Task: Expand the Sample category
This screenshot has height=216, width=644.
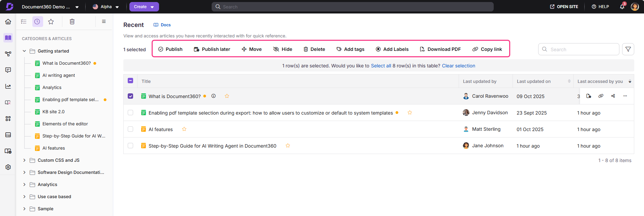Action: [x=24, y=209]
